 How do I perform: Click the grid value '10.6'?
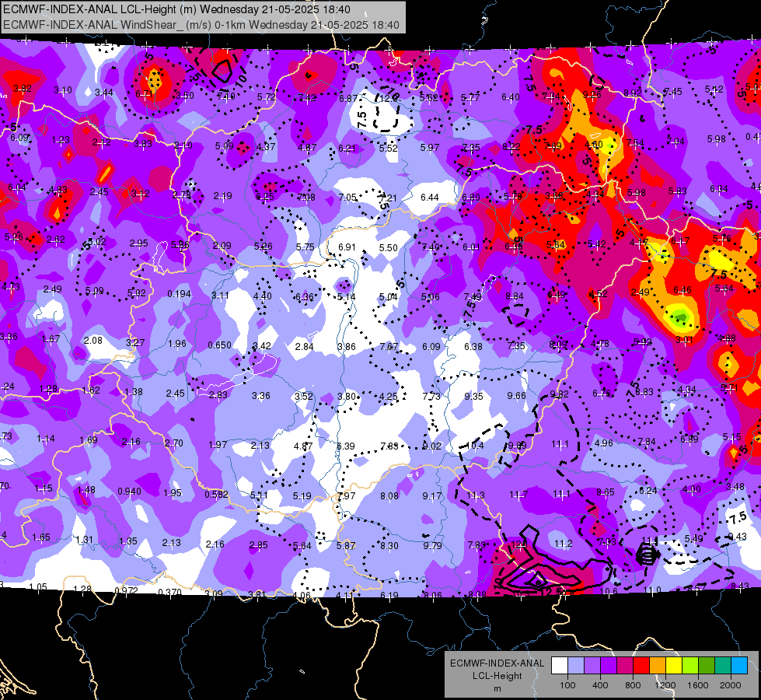[x=609, y=591]
